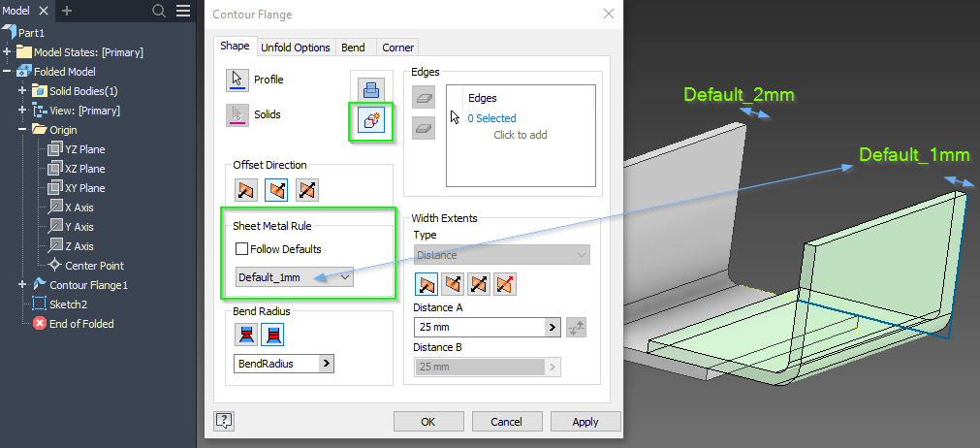The image size is (980, 448).
Task: Click the Cancel button
Action: [506, 422]
